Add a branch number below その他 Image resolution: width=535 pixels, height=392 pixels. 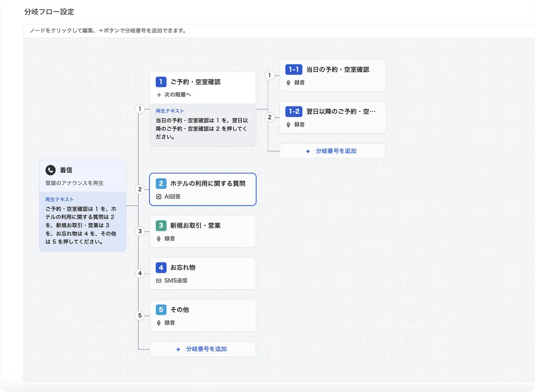pyautogui.click(x=203, y=349)
